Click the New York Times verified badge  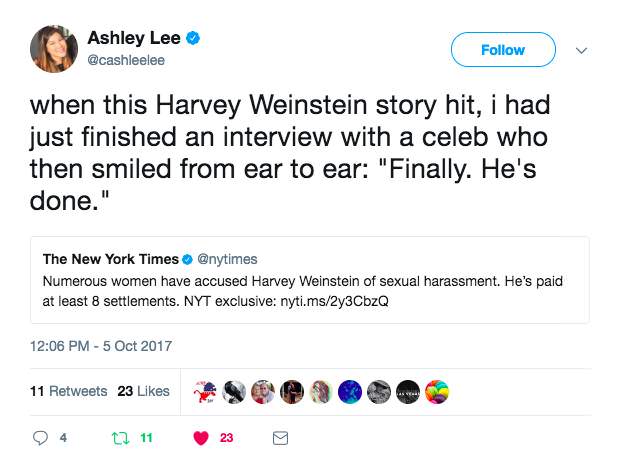(187, 260)
